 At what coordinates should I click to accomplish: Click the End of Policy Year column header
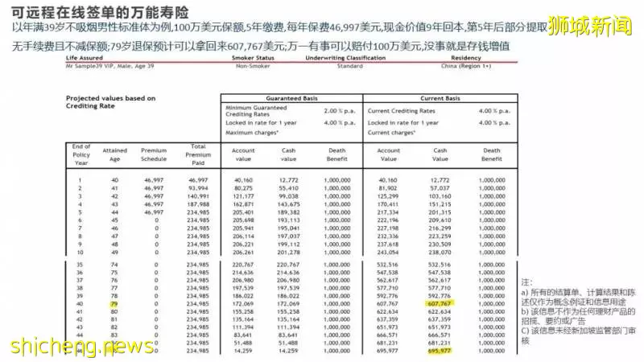[x=81, y=154]
